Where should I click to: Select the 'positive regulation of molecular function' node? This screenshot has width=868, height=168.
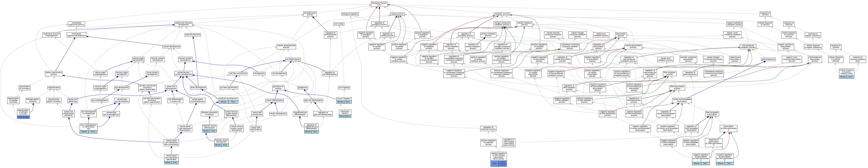[x=488, y=142]
